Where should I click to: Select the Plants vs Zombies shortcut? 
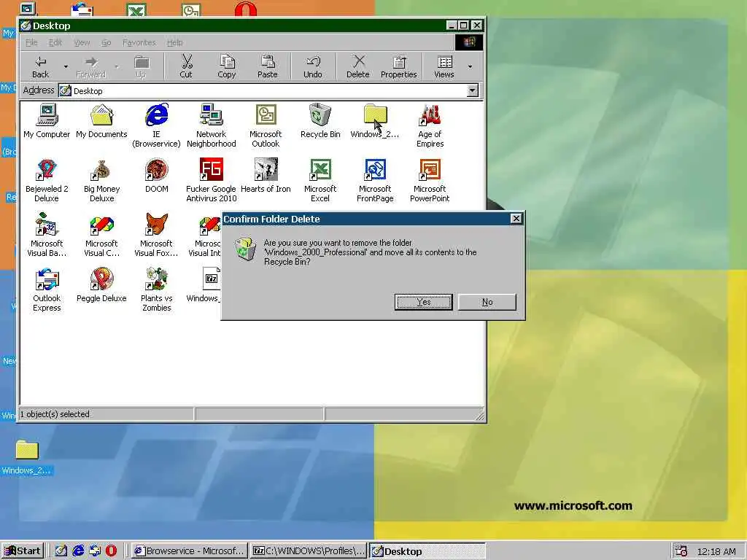(156, 289)
